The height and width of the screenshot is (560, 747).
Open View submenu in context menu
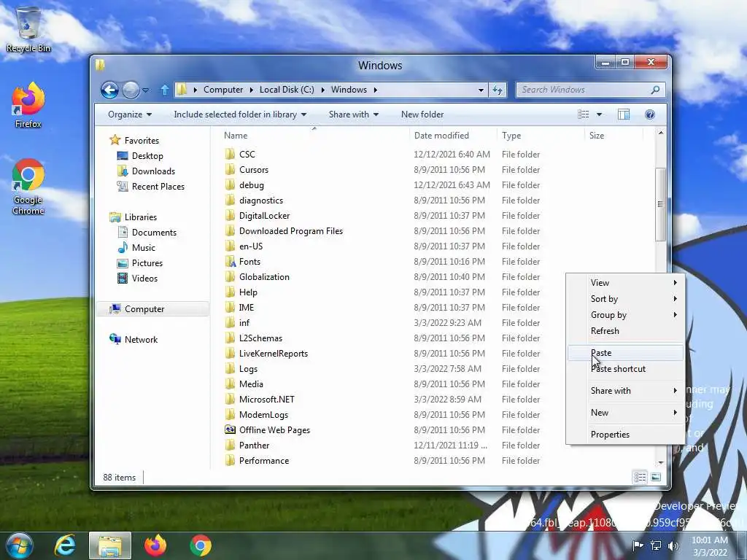(625, 283)
